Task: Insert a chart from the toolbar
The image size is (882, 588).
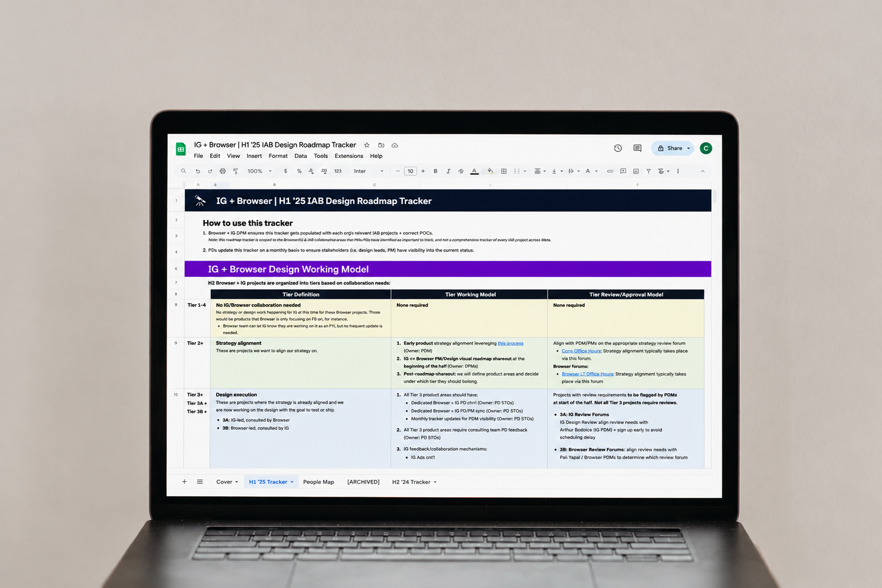Action: click(636, 171)
